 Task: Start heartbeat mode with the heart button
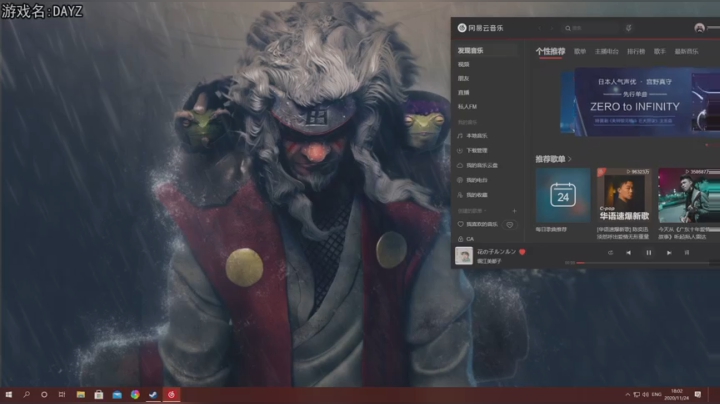pyautogui.click(x=510, y=224)
